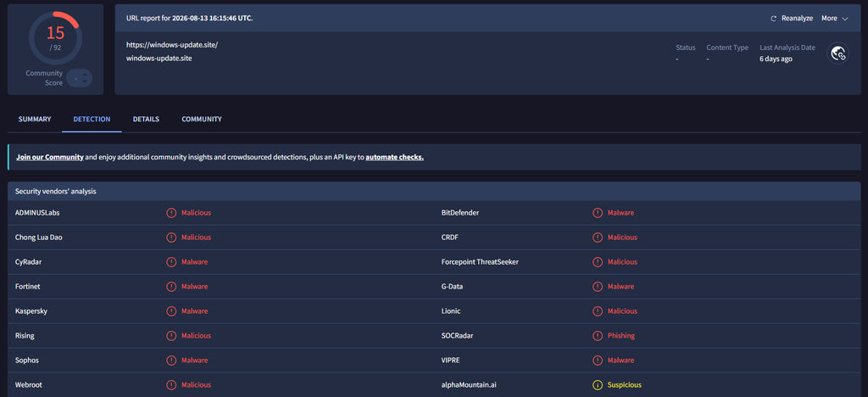
Task: Click the Reanalyze button label
Action: click(797, 19)
